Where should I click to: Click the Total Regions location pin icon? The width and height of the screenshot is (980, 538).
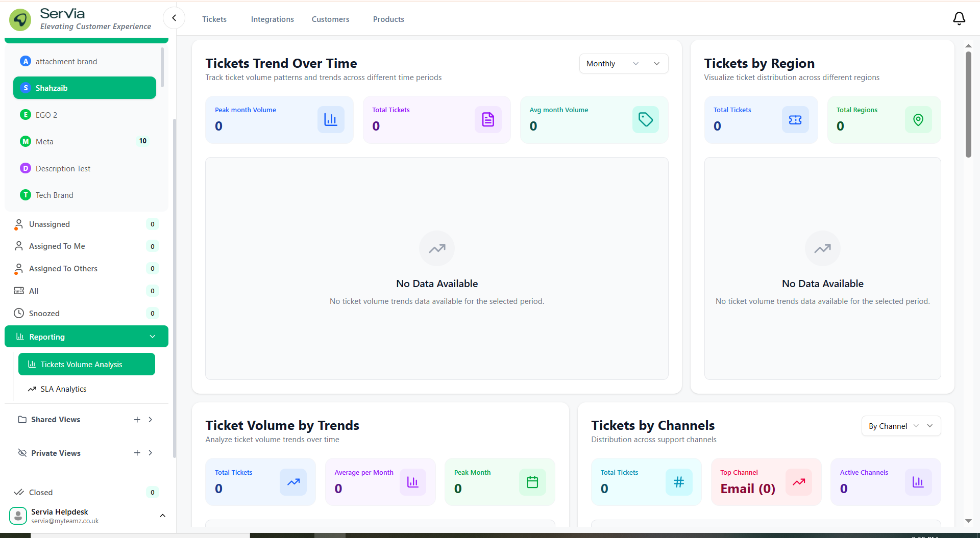click(x=918, y=120)
